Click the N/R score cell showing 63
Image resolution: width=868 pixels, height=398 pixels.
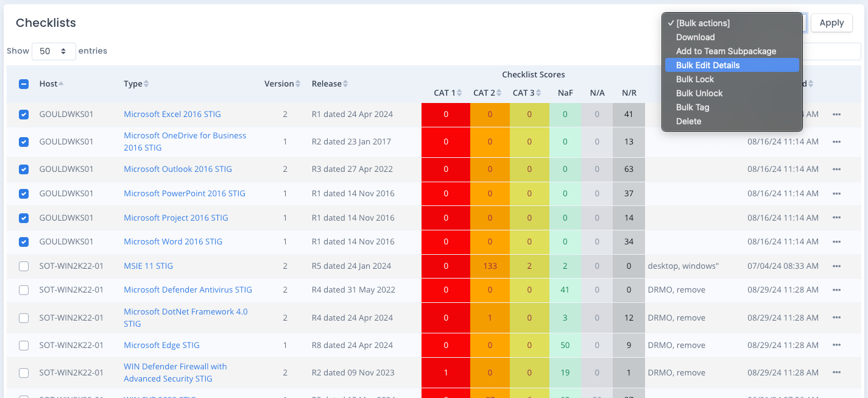click(629, 169)
